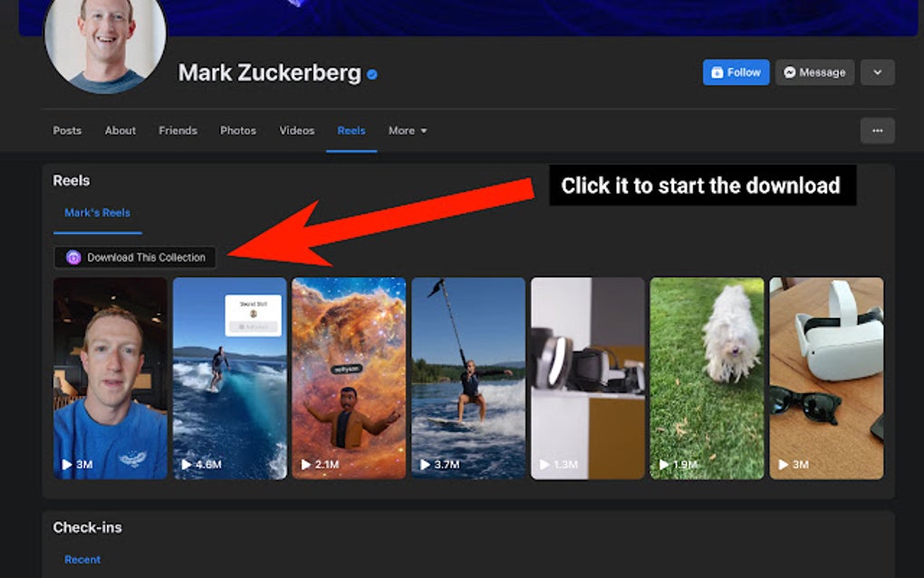Image resolution: width=924 pixels, height=578 pixels.
Task: Open the selfie reel with 3M views
Action: [111, 379]
